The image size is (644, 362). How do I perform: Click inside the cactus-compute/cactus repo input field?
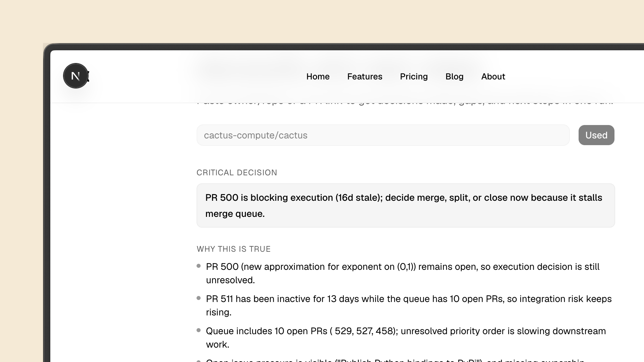tap(382, 135)
